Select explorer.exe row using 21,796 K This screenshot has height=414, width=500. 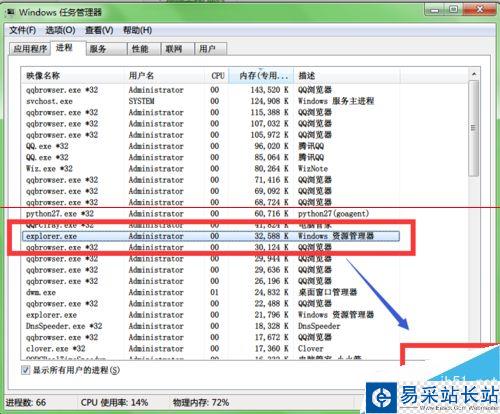tap(211, 315)
